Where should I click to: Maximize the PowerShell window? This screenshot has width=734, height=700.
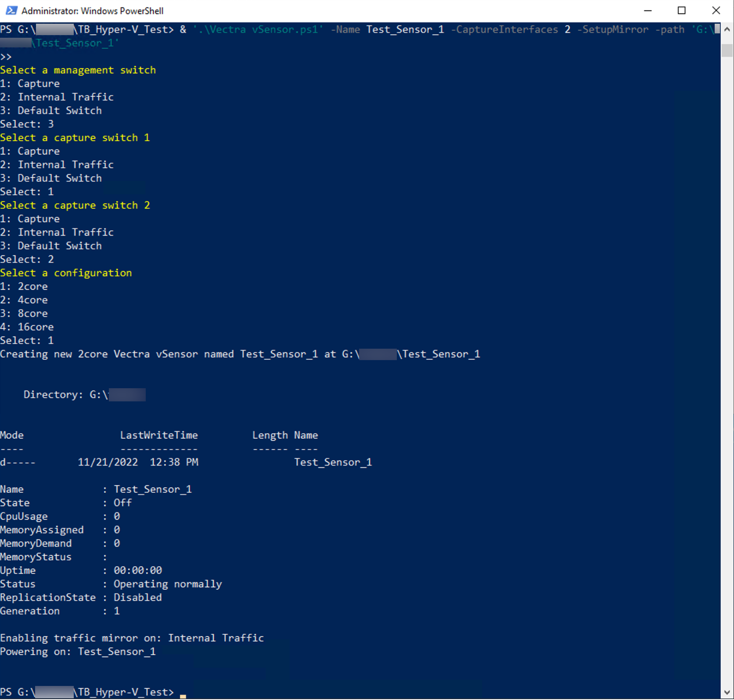tap(681, 11)
